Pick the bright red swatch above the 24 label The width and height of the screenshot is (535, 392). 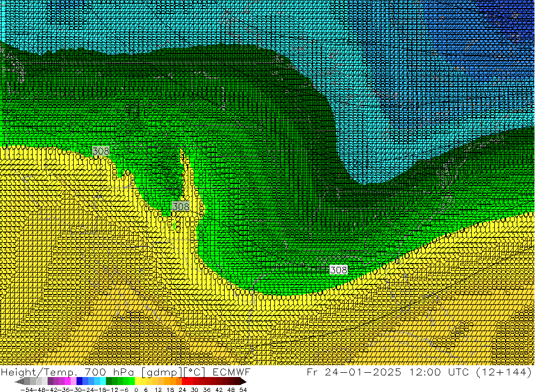(184, 381)
